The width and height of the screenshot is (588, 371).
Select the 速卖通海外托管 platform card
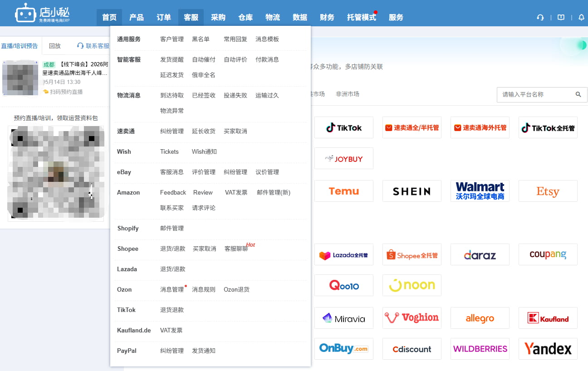(480, 127)
